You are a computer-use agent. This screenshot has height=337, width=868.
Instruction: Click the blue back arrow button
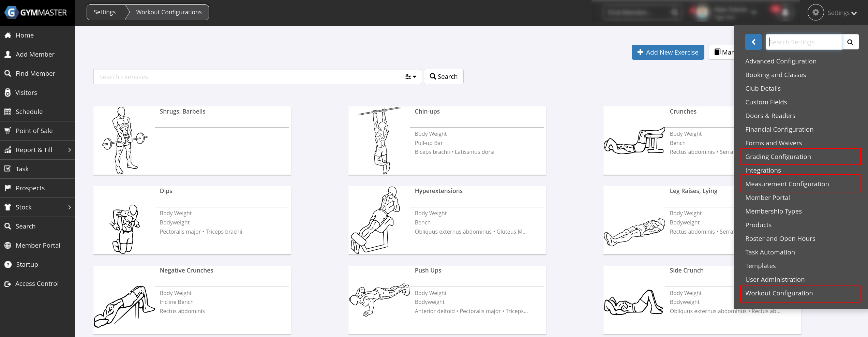(753, 42)
